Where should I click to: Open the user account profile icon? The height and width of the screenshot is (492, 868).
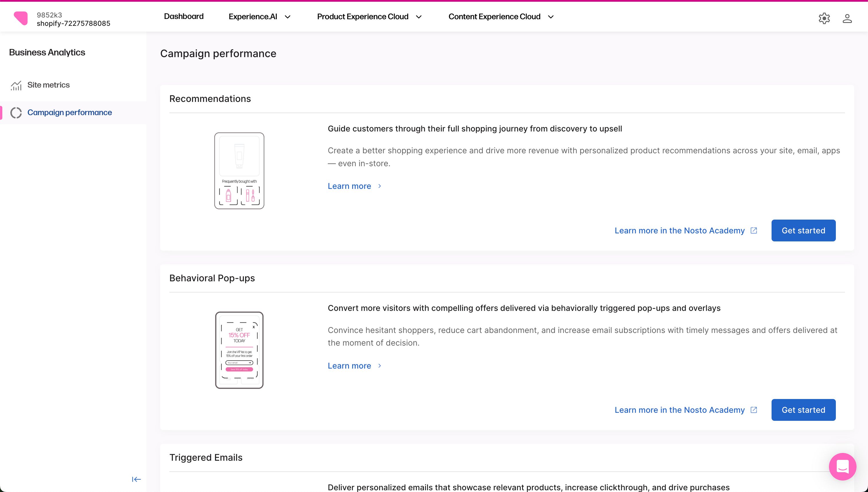[x=847, y=18]
